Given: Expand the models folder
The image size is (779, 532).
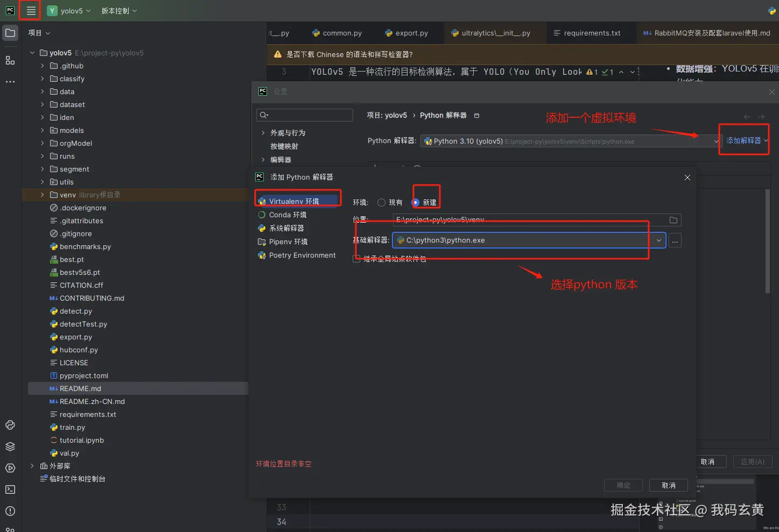Looking at the screenshot, I should [43, 130].
